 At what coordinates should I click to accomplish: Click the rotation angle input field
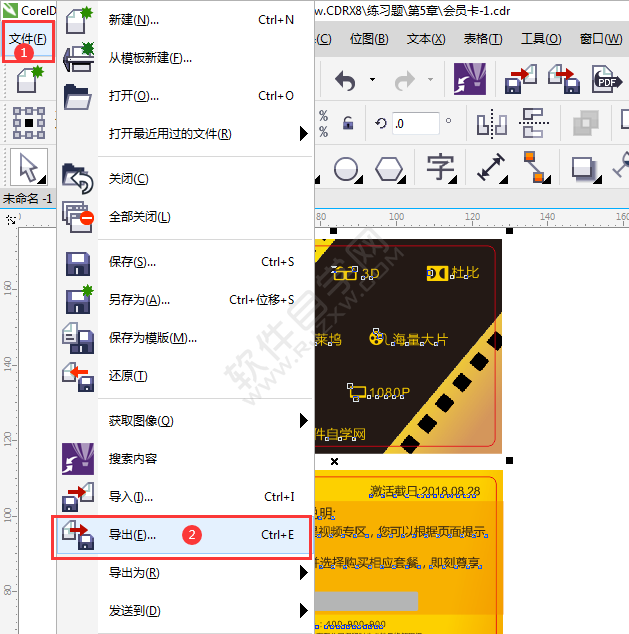pyautogui.click(x=414, y=124)
